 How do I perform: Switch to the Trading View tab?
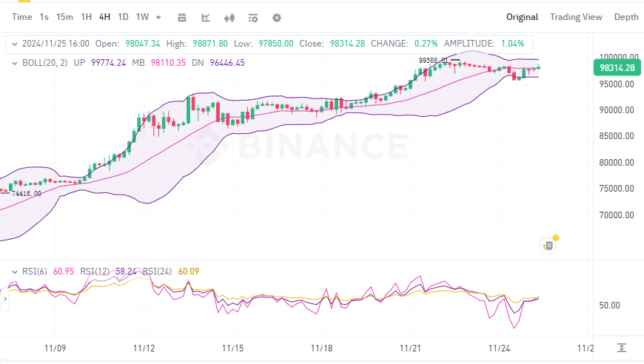(x=575, y=17)
